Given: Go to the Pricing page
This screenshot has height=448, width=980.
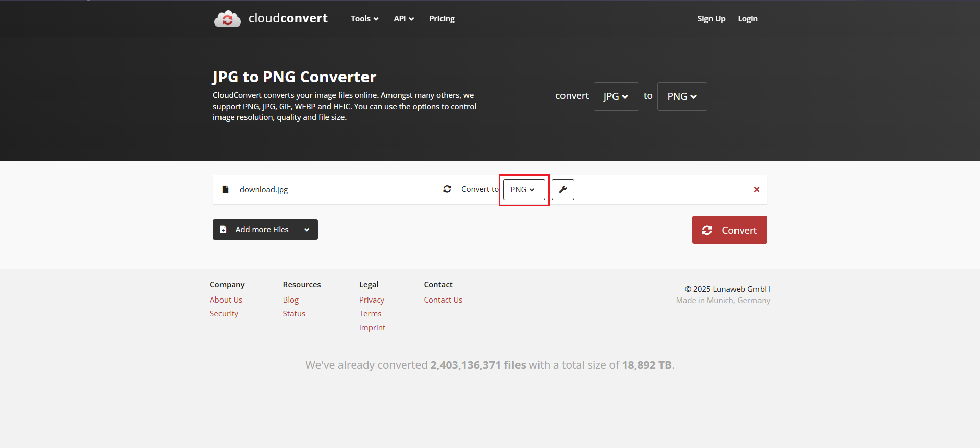Looking at the screenshot, I should tap(442, 19).
